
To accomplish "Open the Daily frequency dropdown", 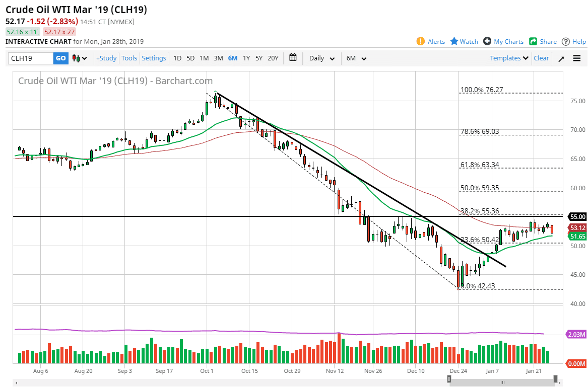I will 321,58.
